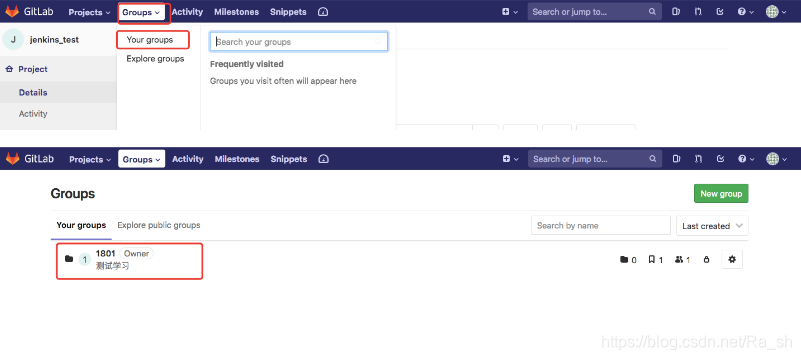This screenshot has width=801, height=360.
Task: Click the 'Owner' badge next to 1801
Action: 136,253
